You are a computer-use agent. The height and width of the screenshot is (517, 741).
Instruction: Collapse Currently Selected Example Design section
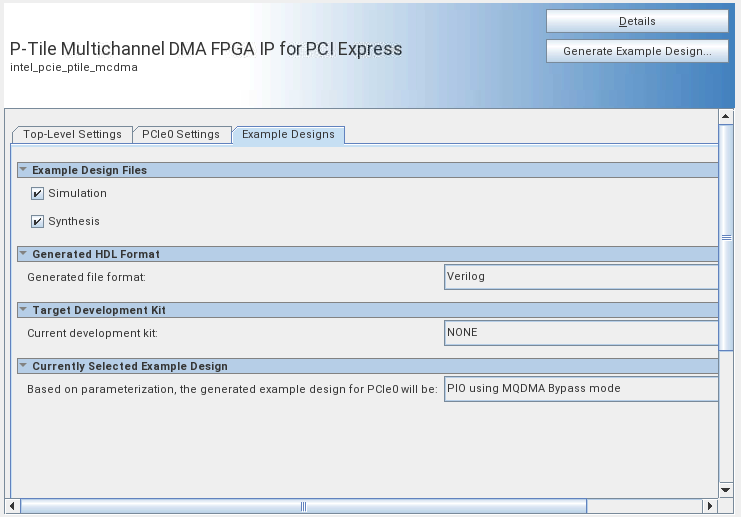[x=22, y=366]
